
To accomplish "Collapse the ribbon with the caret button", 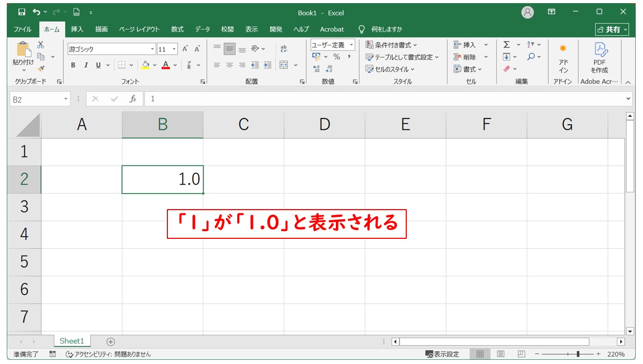I will (628, 82).
